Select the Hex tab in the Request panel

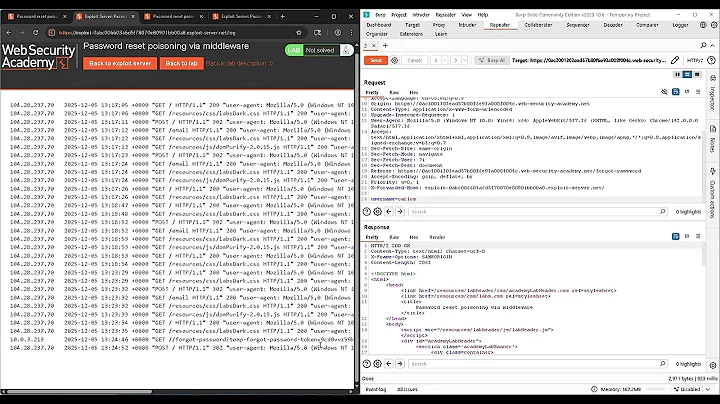[x=413, y=92]
